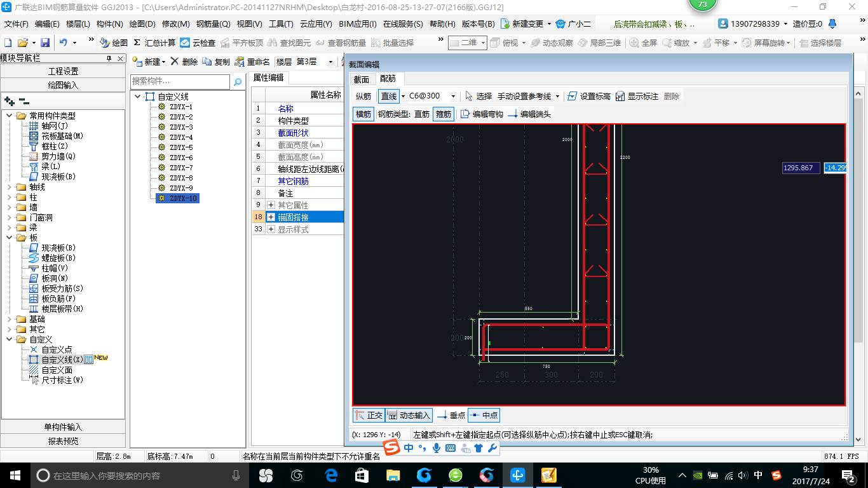
Task: Click 设置标高 set elevation tool
Action: click(x=588, y=96)
